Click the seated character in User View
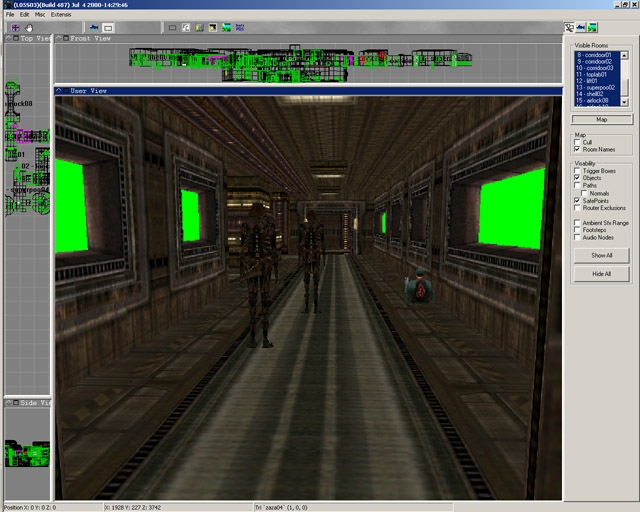The image size is (640, 512). pyautogui.click(x=419, y=286)
